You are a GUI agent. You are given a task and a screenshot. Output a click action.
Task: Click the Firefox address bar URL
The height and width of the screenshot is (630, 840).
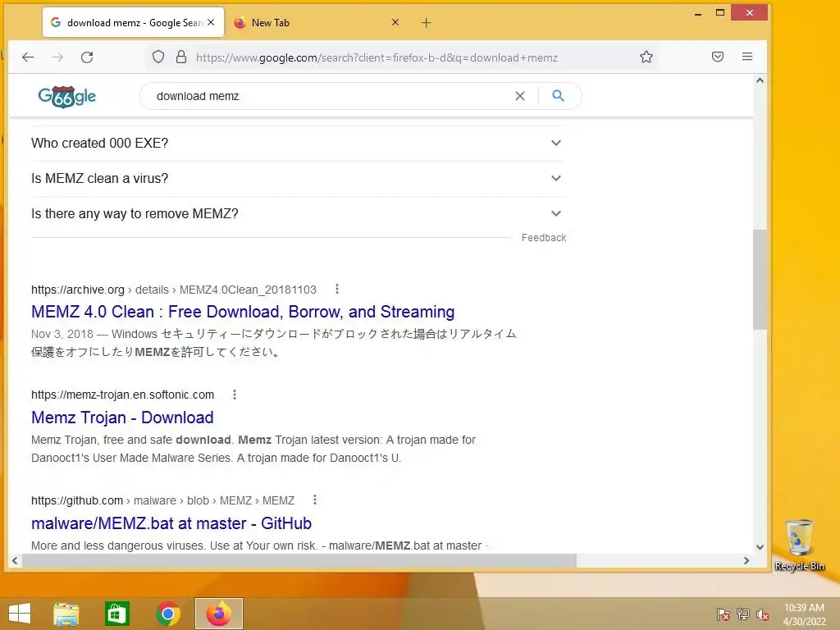(377, 57)
